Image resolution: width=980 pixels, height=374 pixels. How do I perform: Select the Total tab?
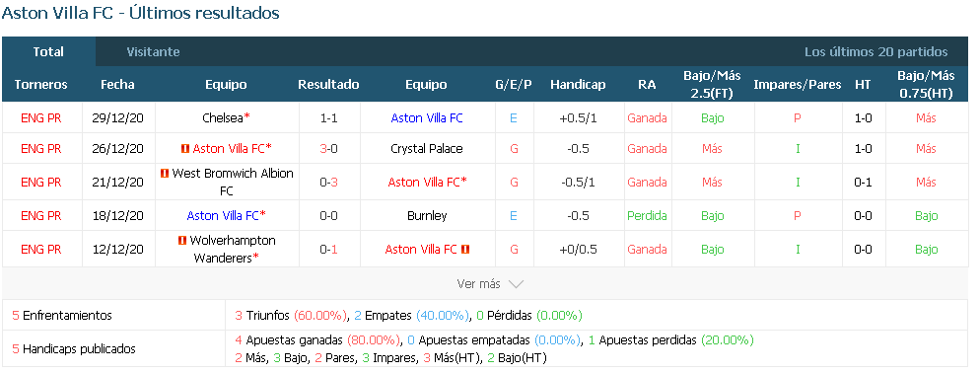(48, 52)
